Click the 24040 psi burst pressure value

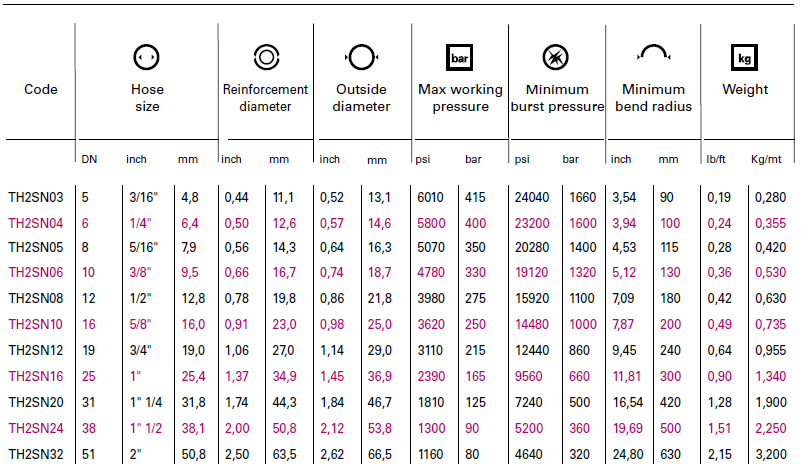pos(532,197)
